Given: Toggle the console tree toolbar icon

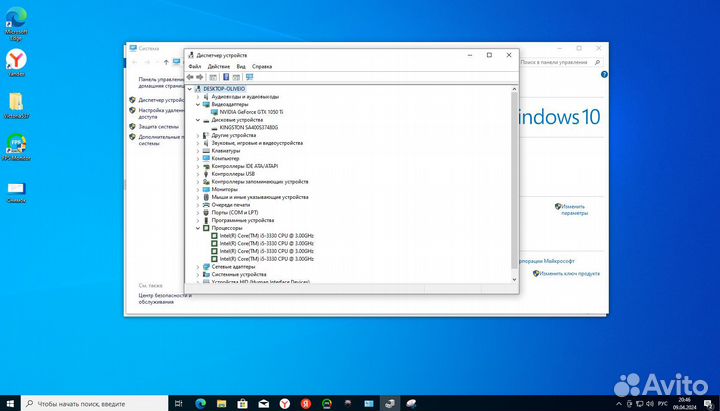Looking at the screenshot, I should coord(213,77).
